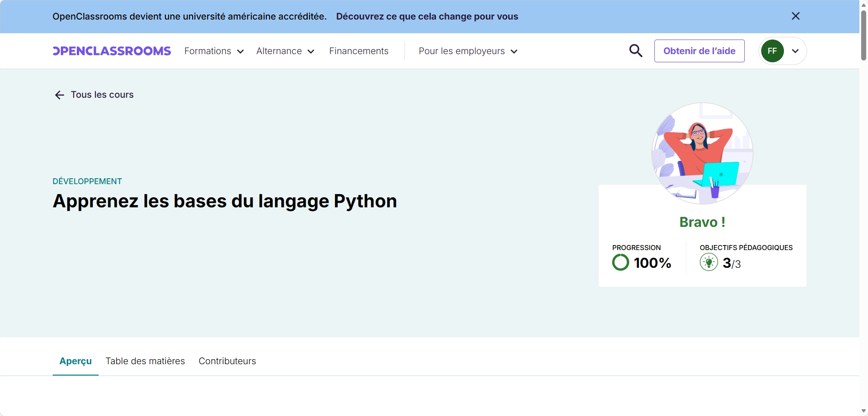Click the course title heading
The image size is (868, 416).
pyautogui.click(x=225, y=201)
